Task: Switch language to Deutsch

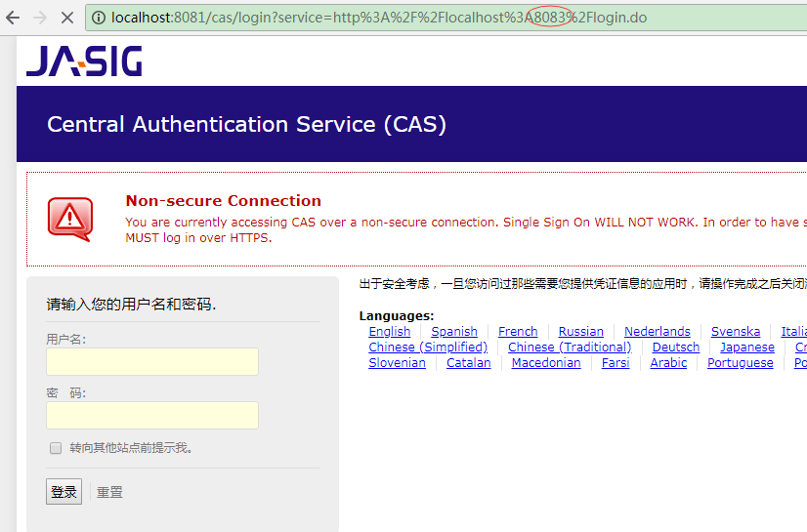Action: point(676,347)
